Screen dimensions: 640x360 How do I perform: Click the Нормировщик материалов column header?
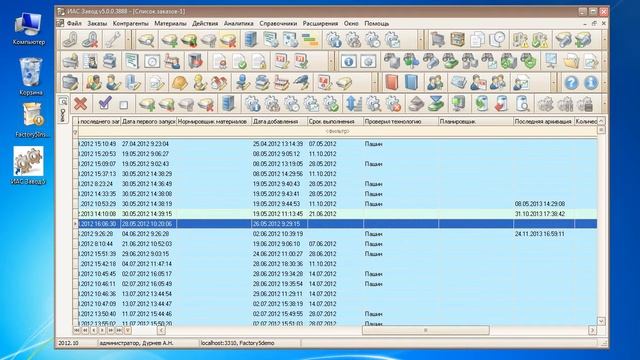coord(214,121)
